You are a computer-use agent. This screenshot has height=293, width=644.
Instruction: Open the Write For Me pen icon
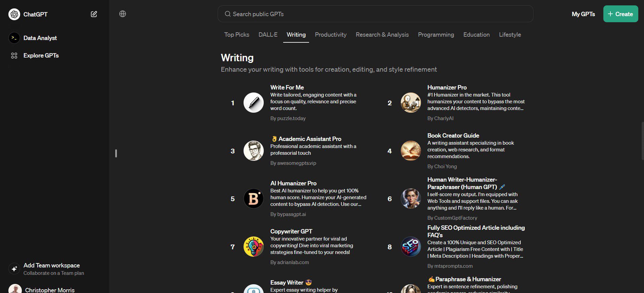[253, 103]
